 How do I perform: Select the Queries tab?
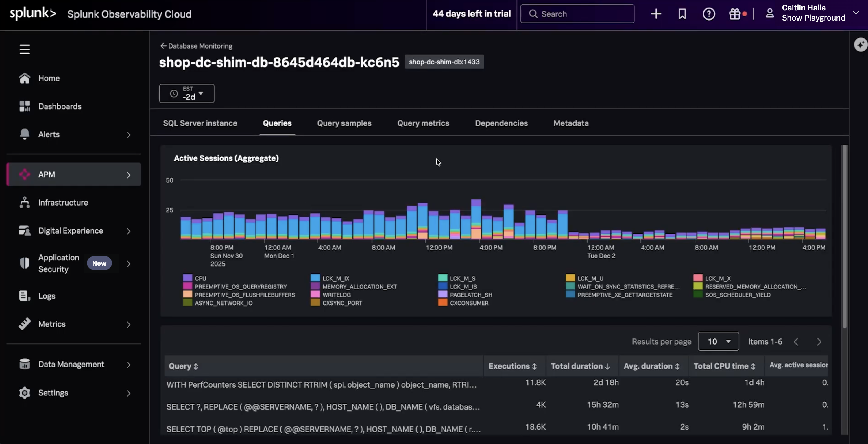[277, 123]
